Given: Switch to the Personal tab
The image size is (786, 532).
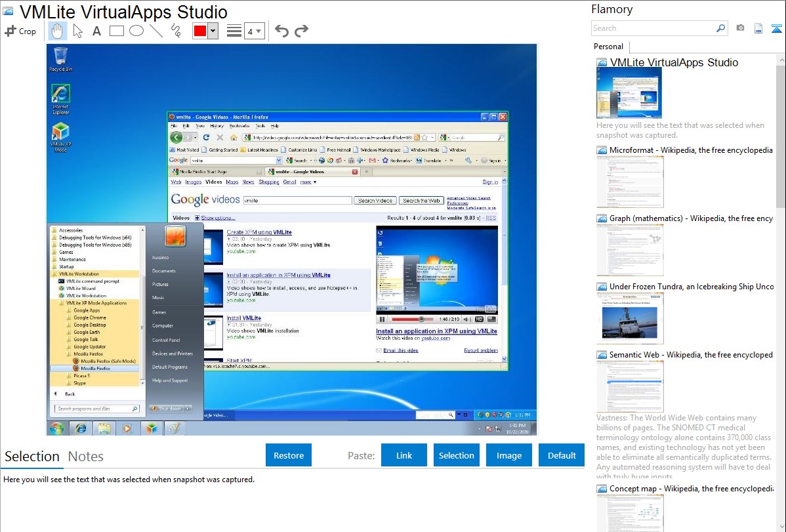Looking at the screenshot, I should click(609, 47).
